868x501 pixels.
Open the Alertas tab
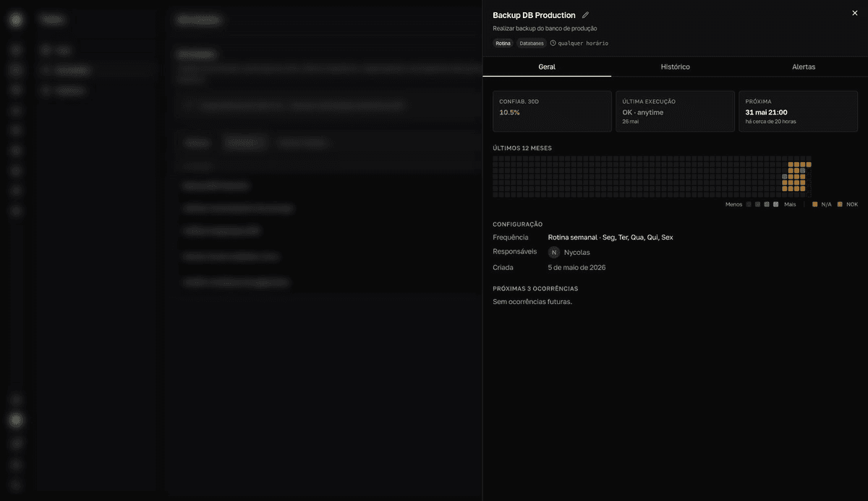804,67
